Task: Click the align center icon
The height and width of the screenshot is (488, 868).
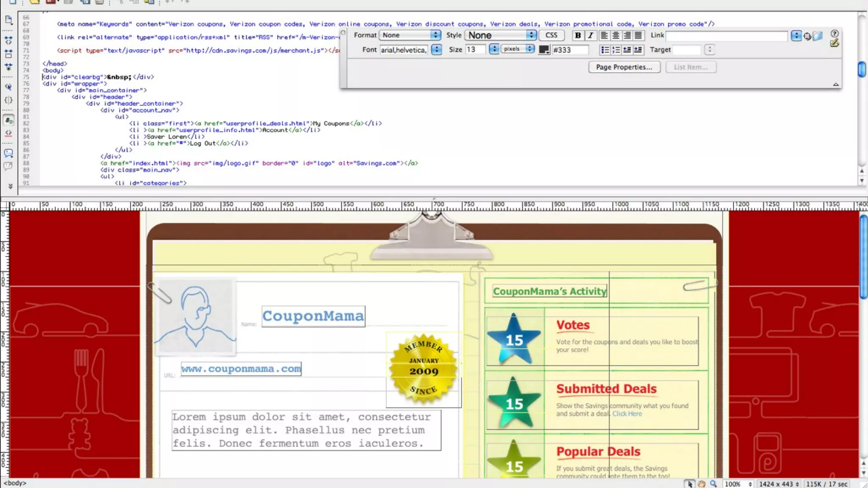Action: tap(616, 36)
